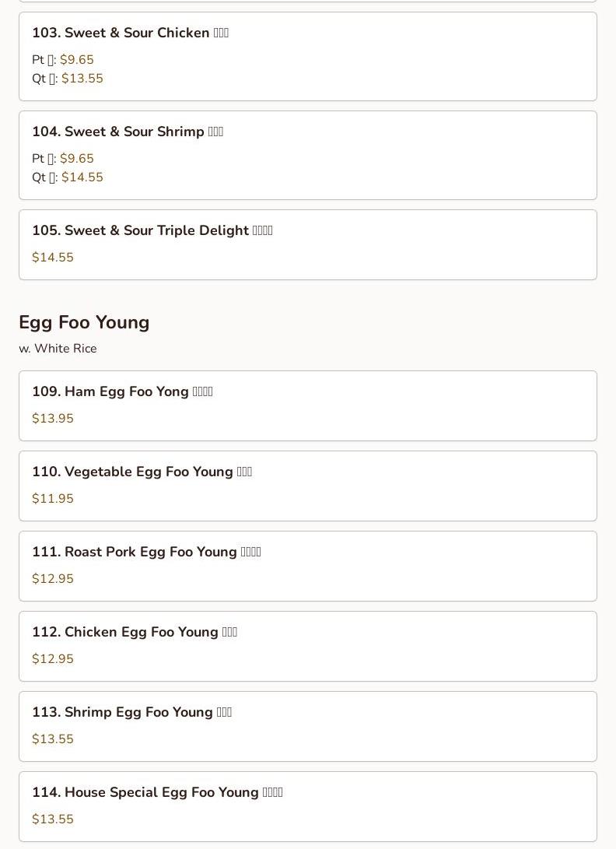The width and height of the screenshot is (616, 849).
Task: Open 114. House Special Egg Foo Young
Action: [157, 792]
